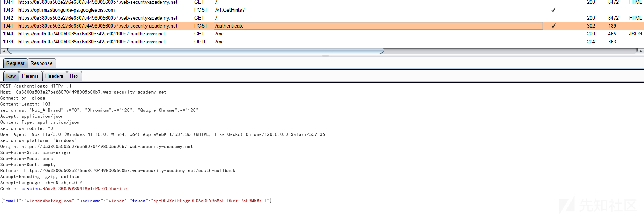Viewport: 644px width, 216px height.
Task: Click the /v1:GetHints? URL cell
Action: [230, 10]
